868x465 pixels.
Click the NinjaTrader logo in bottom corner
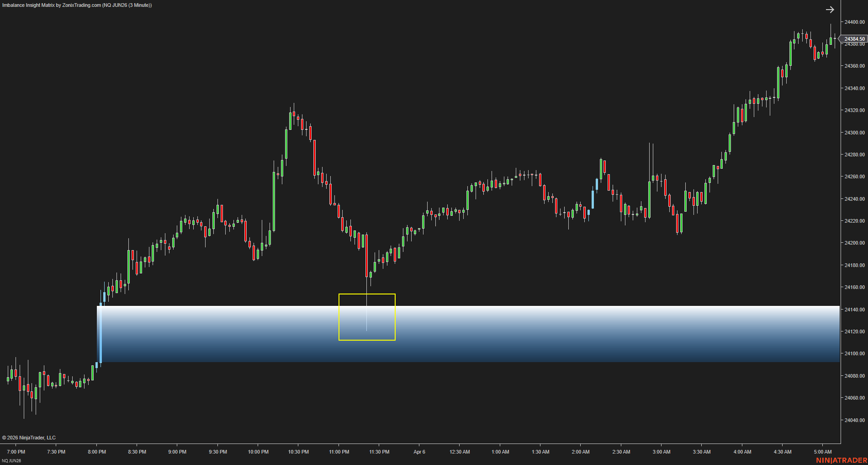(x=841, y=460)
